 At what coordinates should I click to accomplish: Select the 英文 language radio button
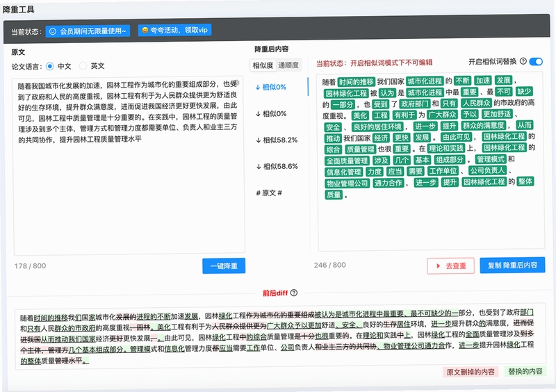[83, 66]
